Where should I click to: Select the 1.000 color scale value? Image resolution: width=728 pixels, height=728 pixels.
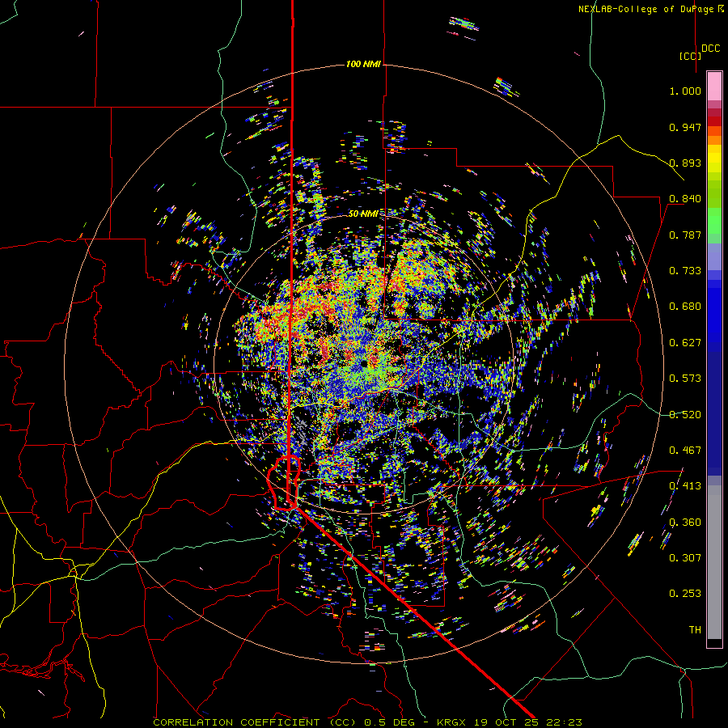pos(685,91)
